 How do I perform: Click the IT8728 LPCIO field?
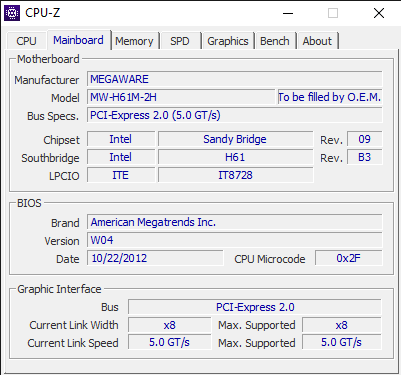pyautogui.click(x=235, y=175)
